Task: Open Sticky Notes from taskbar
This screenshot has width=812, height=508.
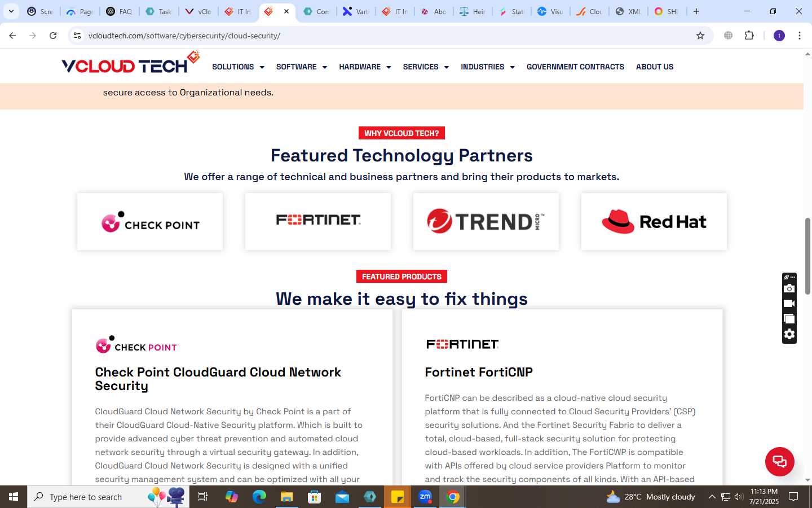Action: (x=398, y=497)
